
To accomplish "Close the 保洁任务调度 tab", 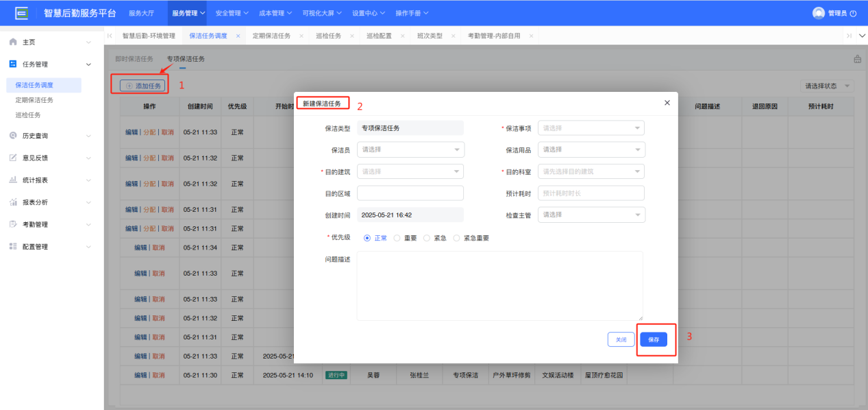I will 238,36.
